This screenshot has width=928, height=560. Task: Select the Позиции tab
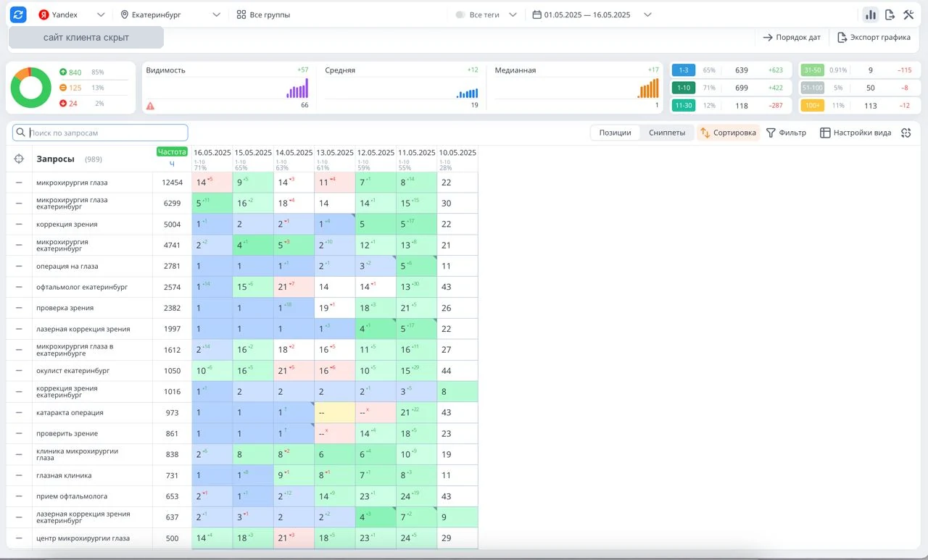[x=615, y=133]
